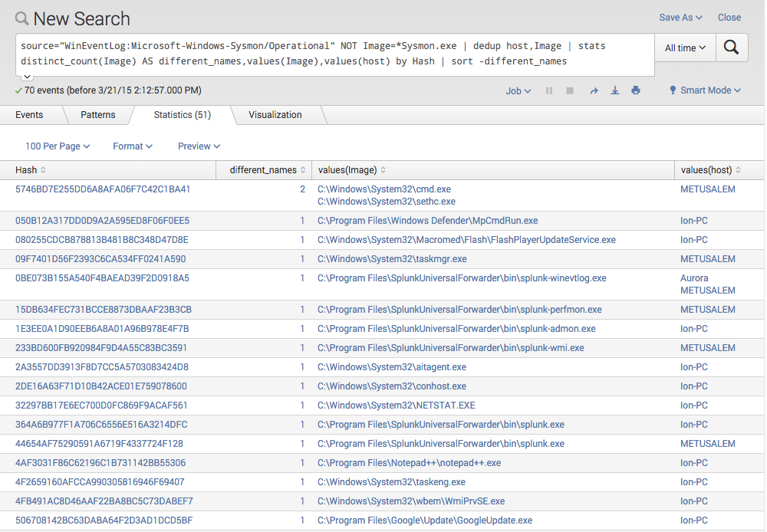Export the search results
767x532 pixels.
click(614, 90)
